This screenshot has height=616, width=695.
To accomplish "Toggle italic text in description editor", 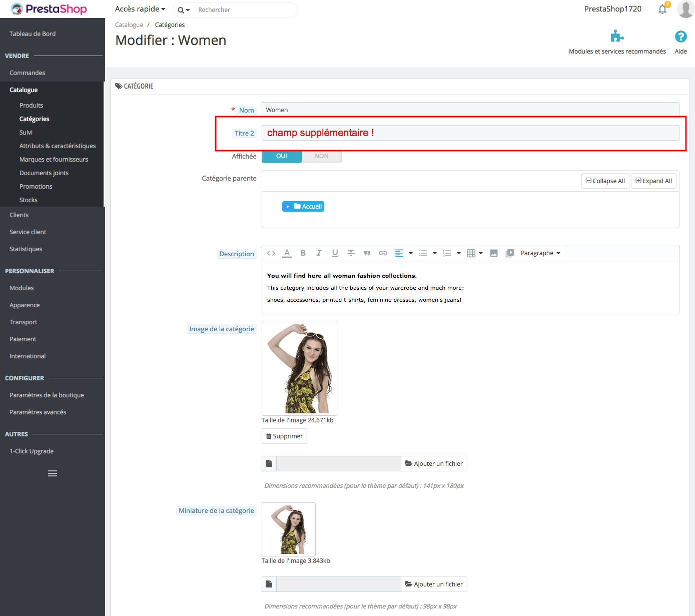I will 319,253.
